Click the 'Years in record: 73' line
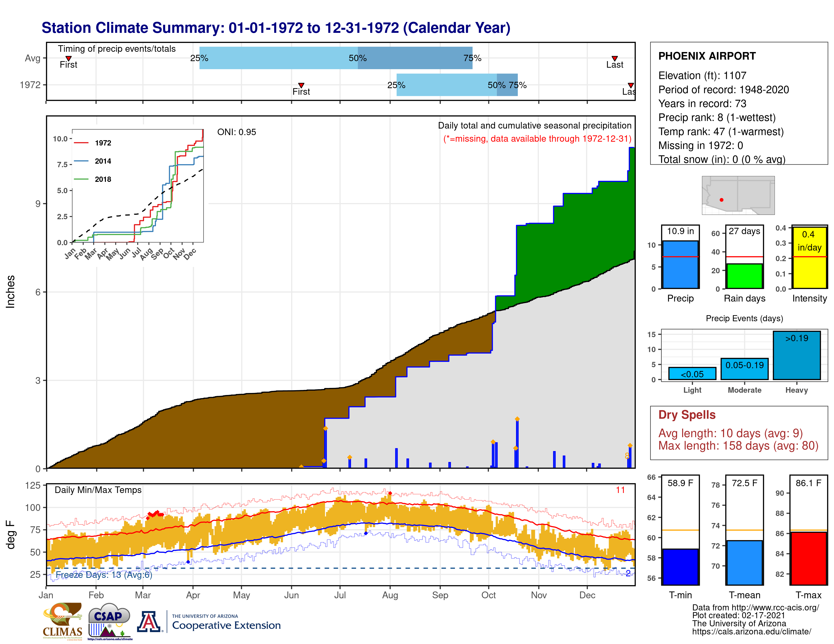This screenshot has width=834, height=644. 702,103
